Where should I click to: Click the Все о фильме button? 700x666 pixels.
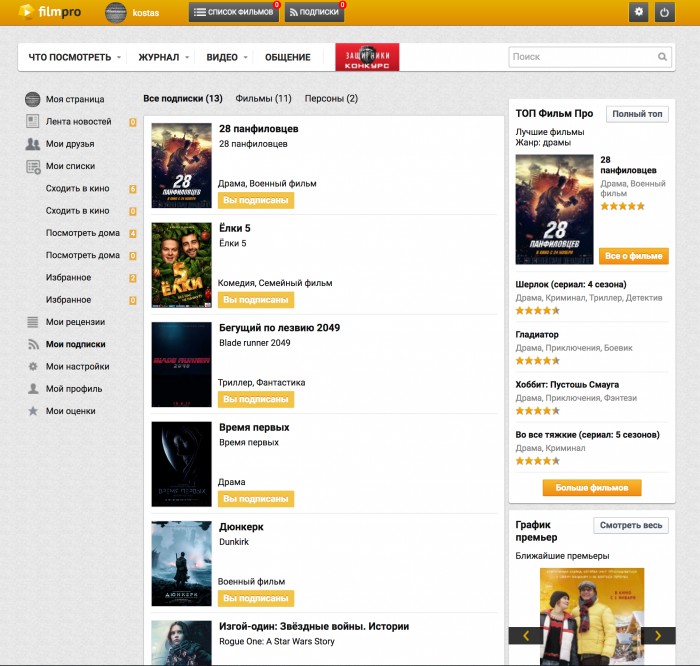click(633, 256)
